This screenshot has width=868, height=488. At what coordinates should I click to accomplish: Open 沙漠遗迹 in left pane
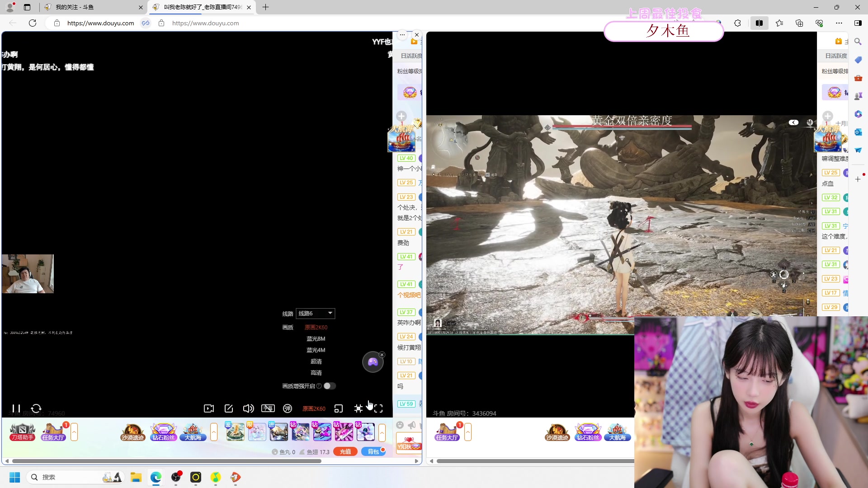point(132,432)
